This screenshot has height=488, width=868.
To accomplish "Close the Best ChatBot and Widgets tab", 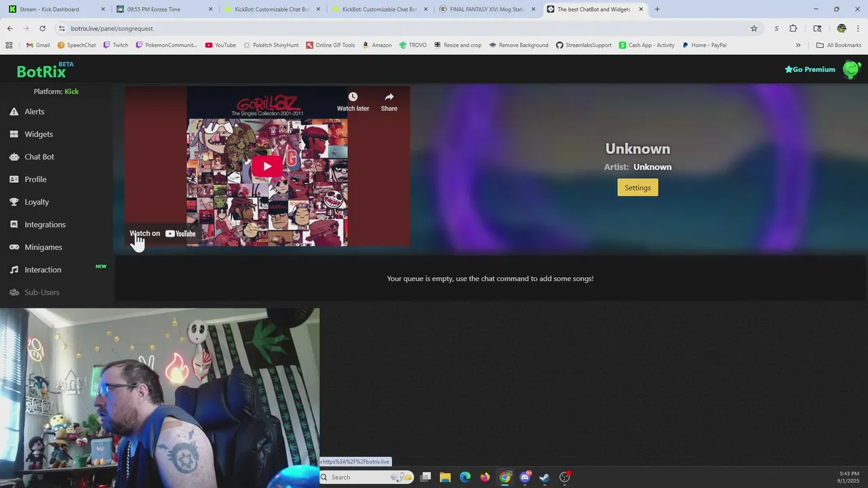I will point(641,9).
